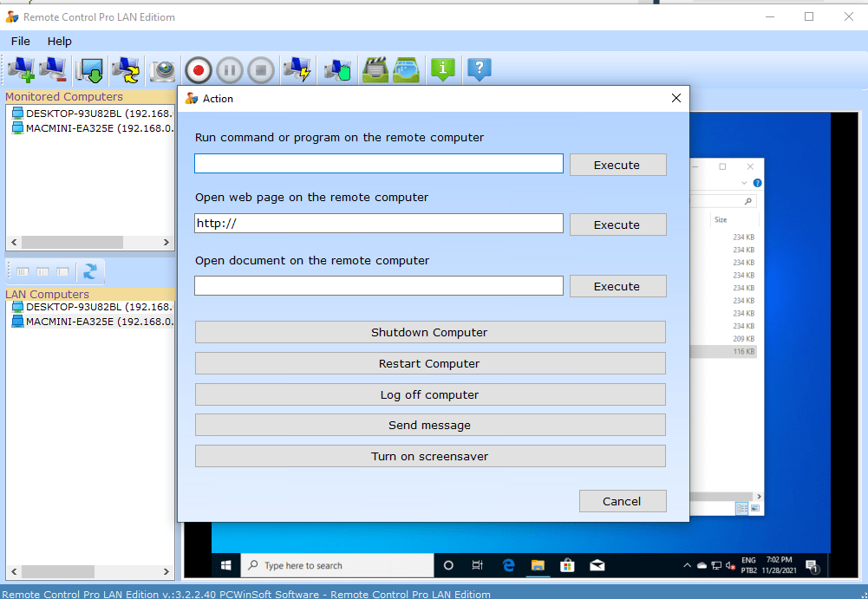The width and height of the screenshot is (868, 599).
Task: Click the remote taskbar search box
Action: (337, 565)
